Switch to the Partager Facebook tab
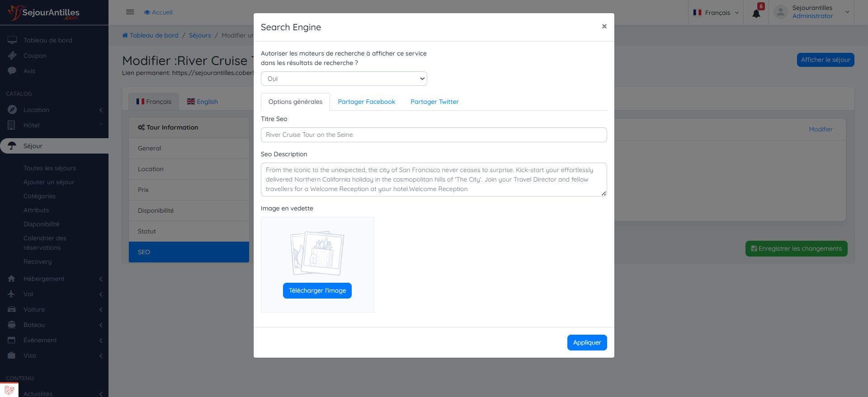The height and width of the screenshot is (397, 868). point(366,102)
